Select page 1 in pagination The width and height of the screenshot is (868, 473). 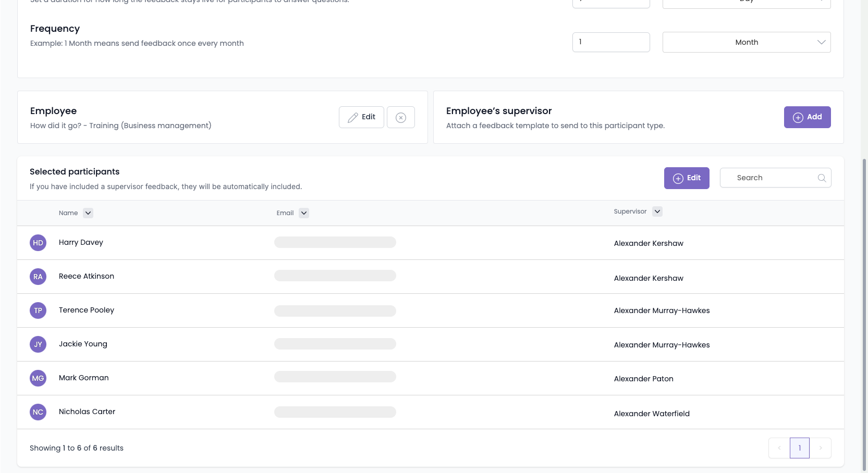800,448
